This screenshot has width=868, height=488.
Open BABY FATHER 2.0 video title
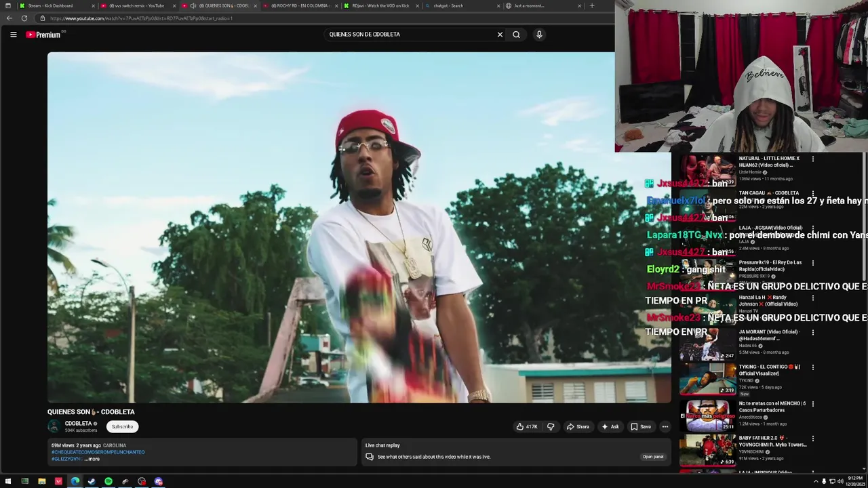pyautogui.click(x=772, y=441)
